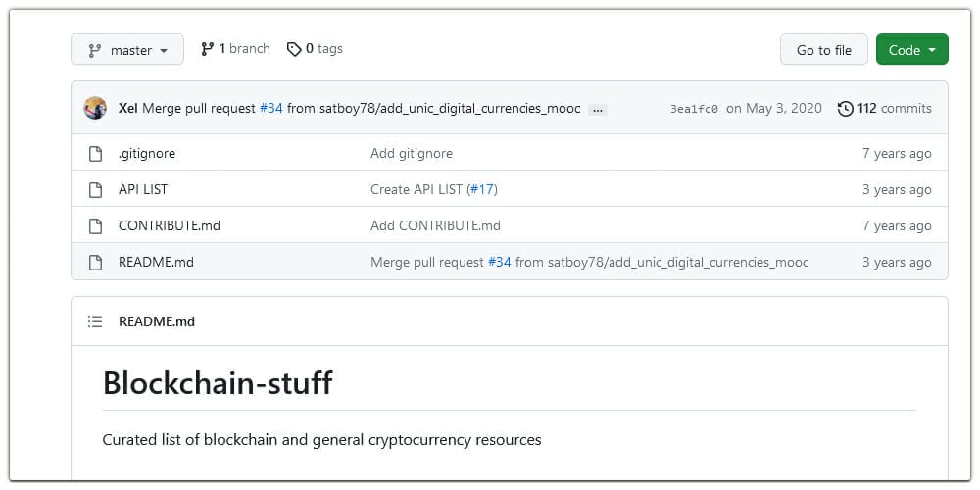Click the file icon beside CONTRIBUTE.md

[x=95, y=226]
